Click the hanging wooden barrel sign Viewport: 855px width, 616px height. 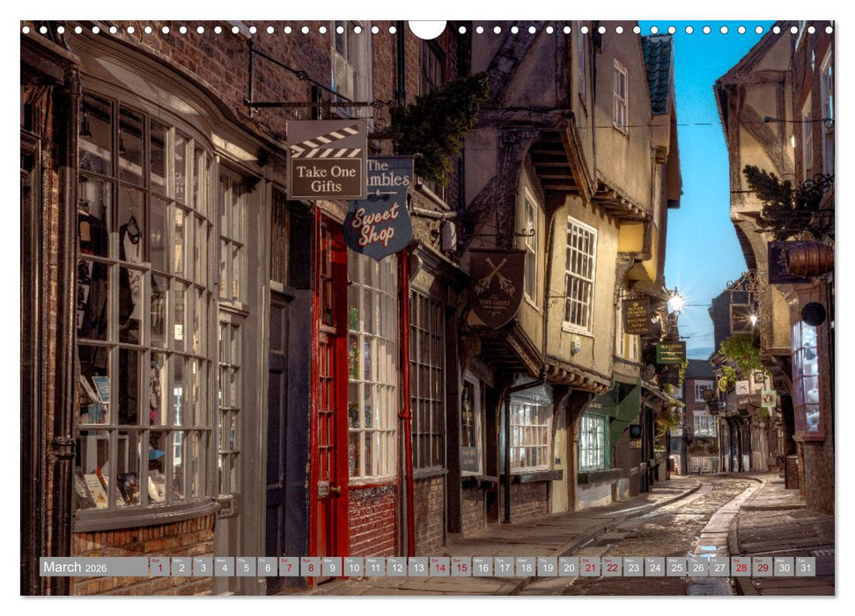pos(808,259)
